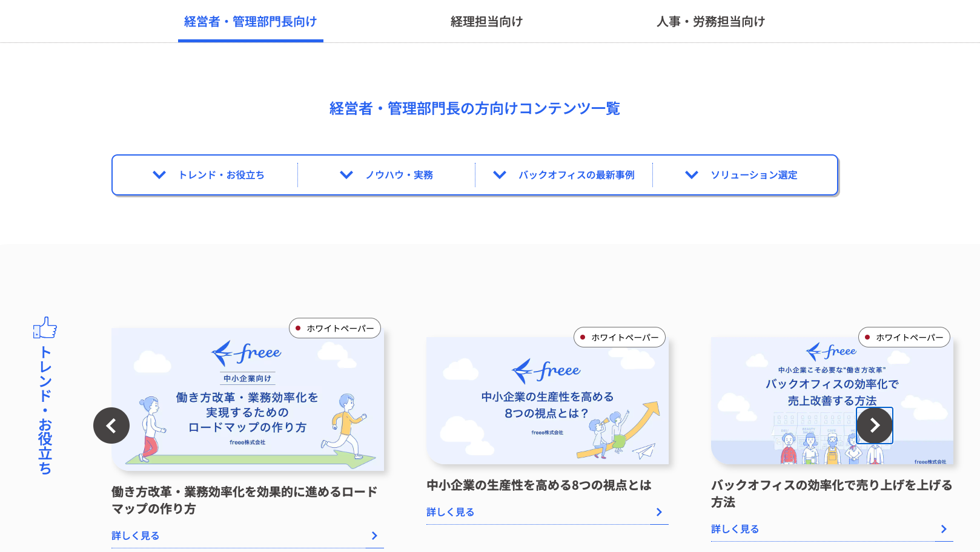Switch to the 人事・労務担当向け tab
Image resolution: width=980 pixels, height=552 pixels.
pyautogui.click(x=710, y=22)
